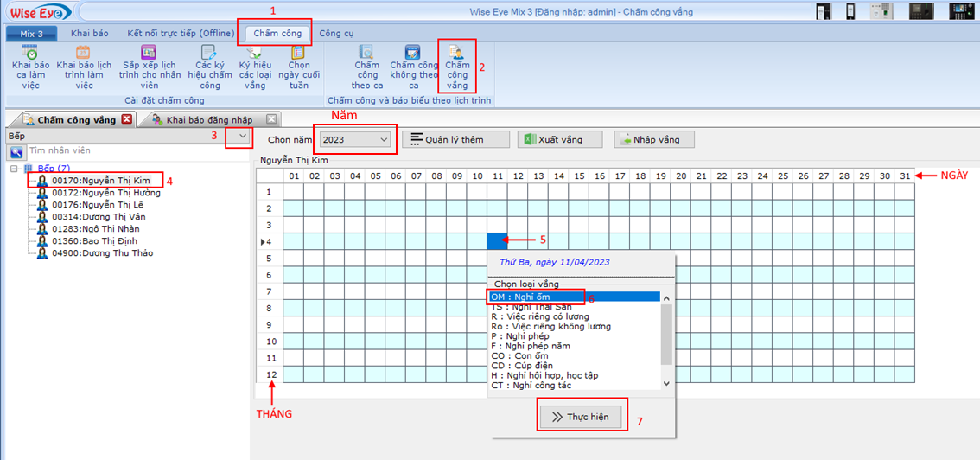Open the Chọn năm 2023 dropdown
The image size is (980, 460).
tap(384, 139)
